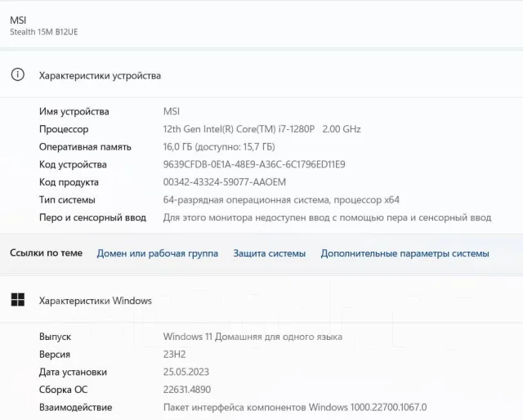Click the Выпуск label

(55, 337)
